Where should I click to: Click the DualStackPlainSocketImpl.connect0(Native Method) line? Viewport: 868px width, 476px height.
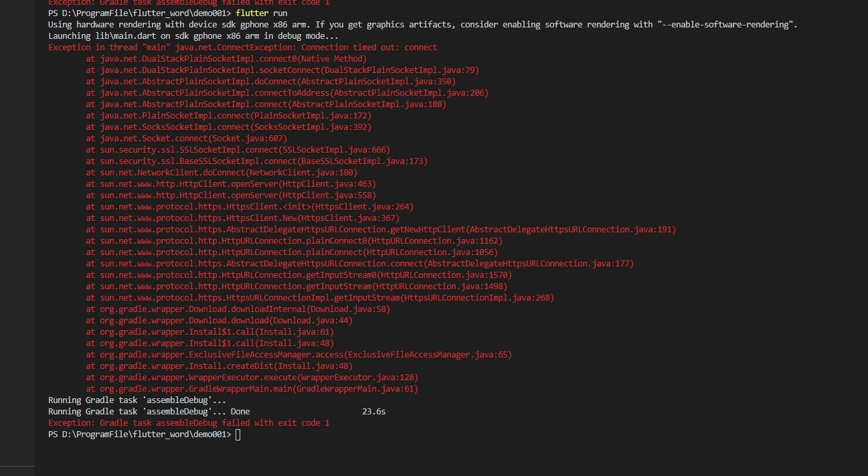click(x=226, y=59)
